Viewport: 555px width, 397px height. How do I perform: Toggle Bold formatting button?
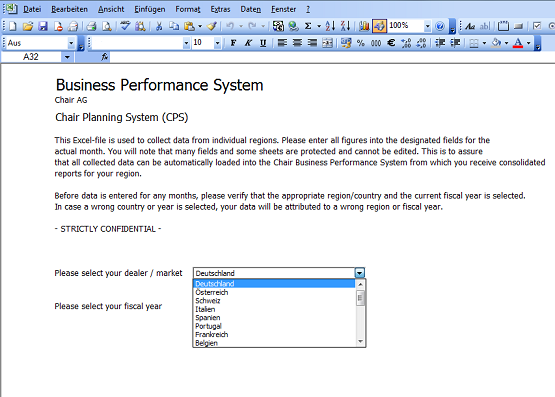point(233,43)
